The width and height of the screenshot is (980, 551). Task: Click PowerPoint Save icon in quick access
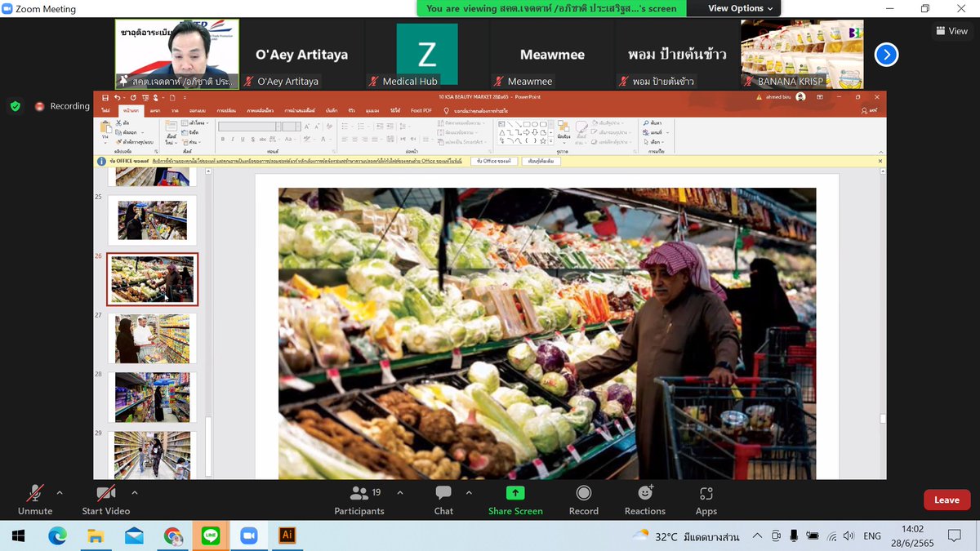pos(105,97)
